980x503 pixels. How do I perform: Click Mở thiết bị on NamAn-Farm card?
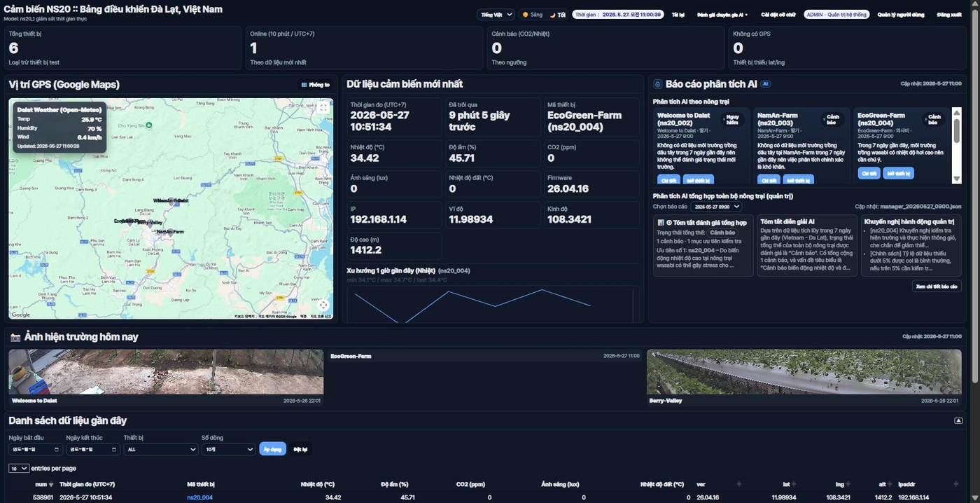[x=798, y=180]
